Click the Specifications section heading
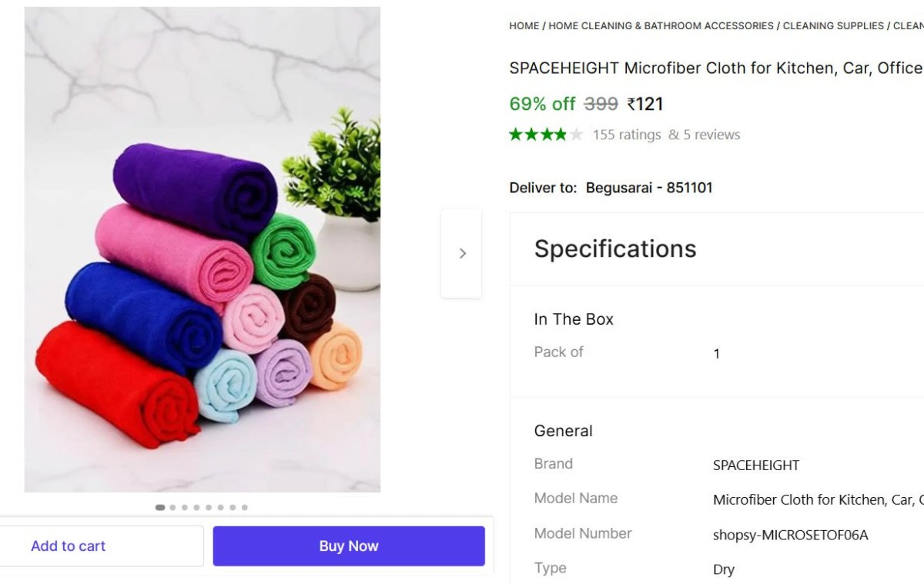Image resolution: width=924 pixels, height=584 pixels. tap(615, 249)
